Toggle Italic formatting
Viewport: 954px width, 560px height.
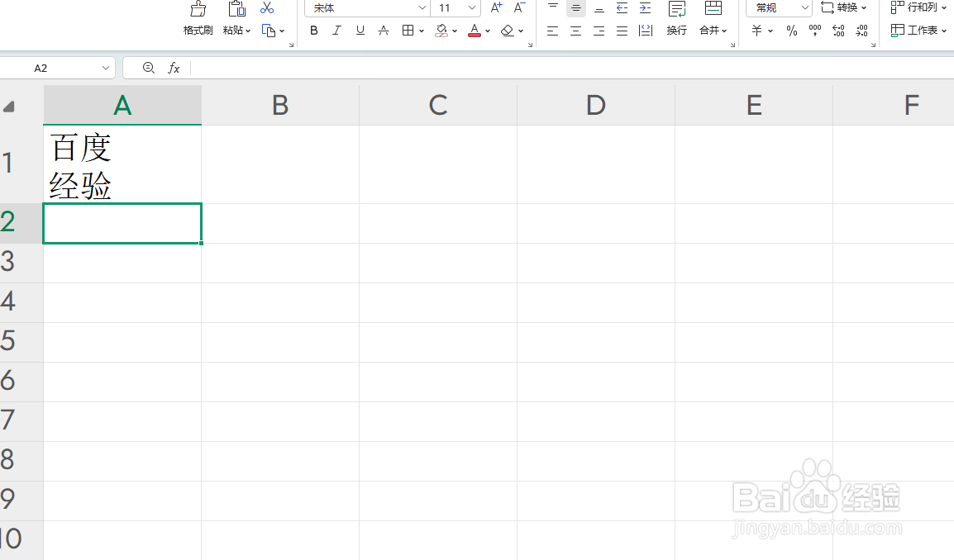pyautogui.click(x=336, y=31)
